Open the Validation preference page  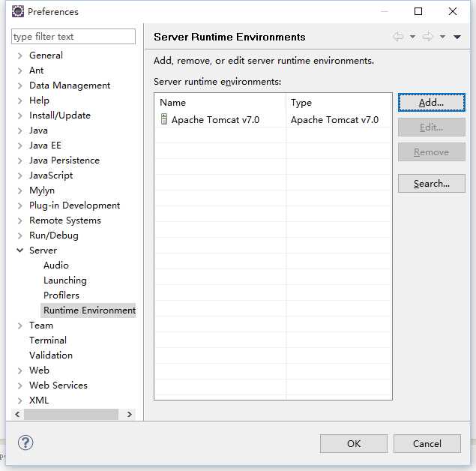click(x=51, y=355)
